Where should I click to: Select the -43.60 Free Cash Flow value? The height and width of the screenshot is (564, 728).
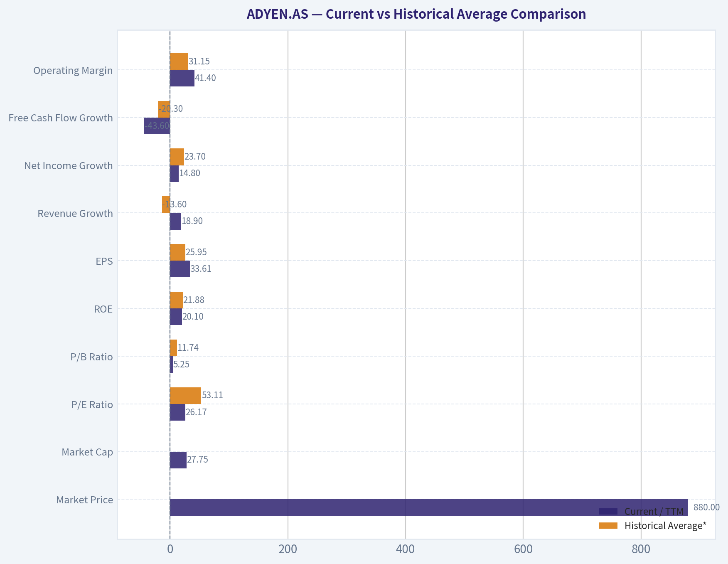[x=157, y=125]
